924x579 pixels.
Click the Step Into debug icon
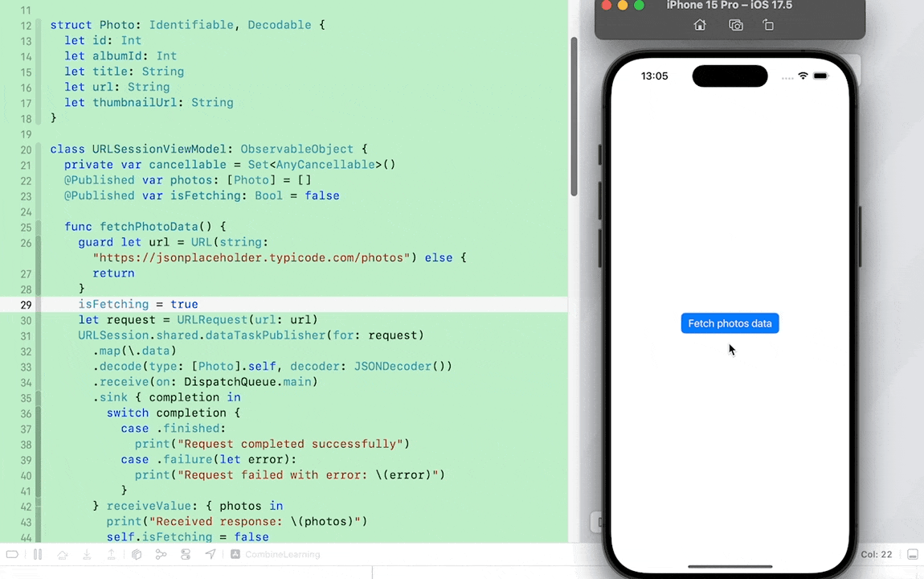[x=87, y=554]
